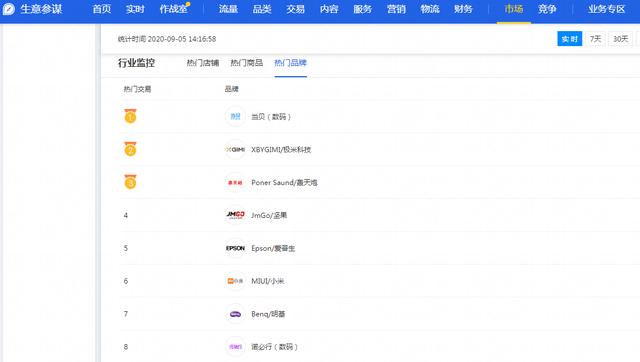
Task: Click the 统计时间 timestamp text
Action: (167, 39)
